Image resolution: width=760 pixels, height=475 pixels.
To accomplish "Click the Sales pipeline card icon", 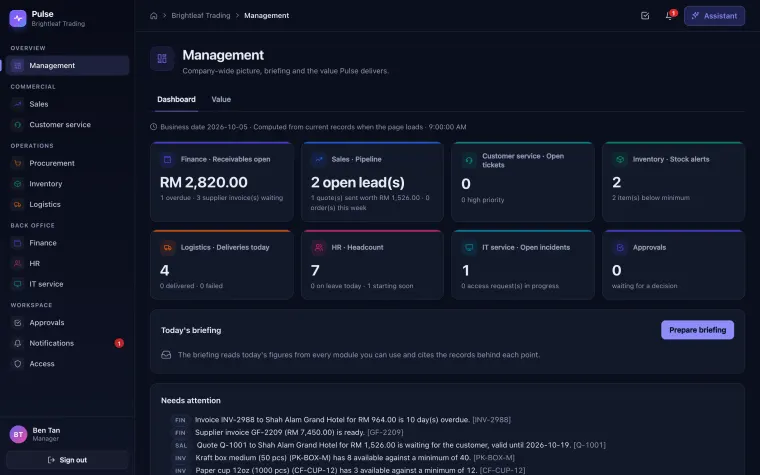I will (318, 159).
